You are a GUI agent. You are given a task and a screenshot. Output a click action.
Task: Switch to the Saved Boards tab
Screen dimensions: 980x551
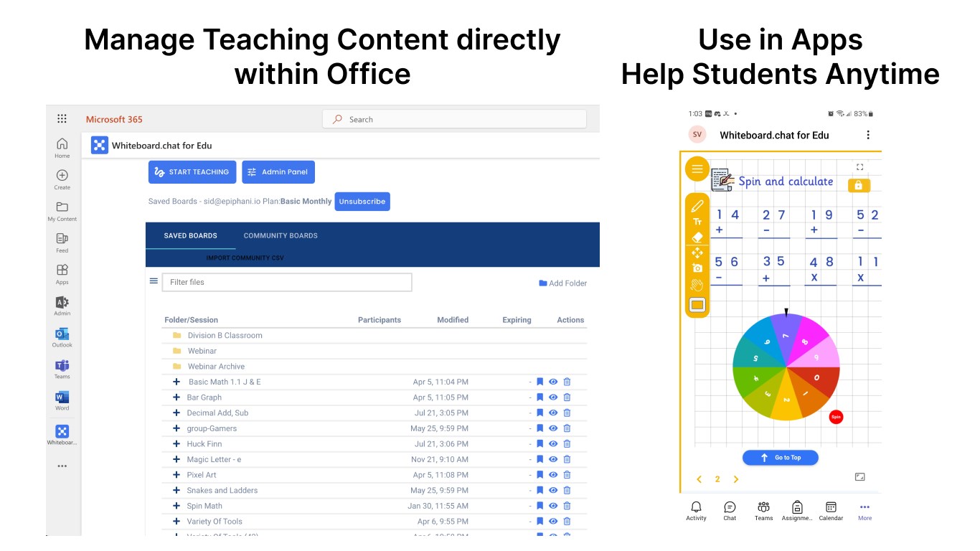(x=190, y=235)
